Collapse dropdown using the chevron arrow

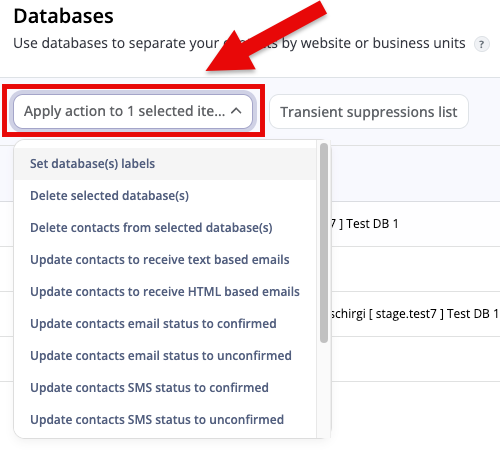(236, 111)
